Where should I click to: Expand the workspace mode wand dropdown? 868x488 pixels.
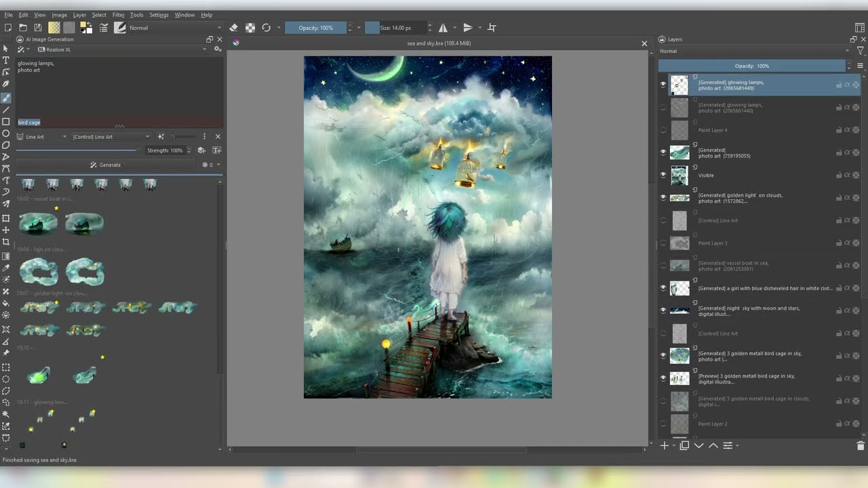click(24, 49)
